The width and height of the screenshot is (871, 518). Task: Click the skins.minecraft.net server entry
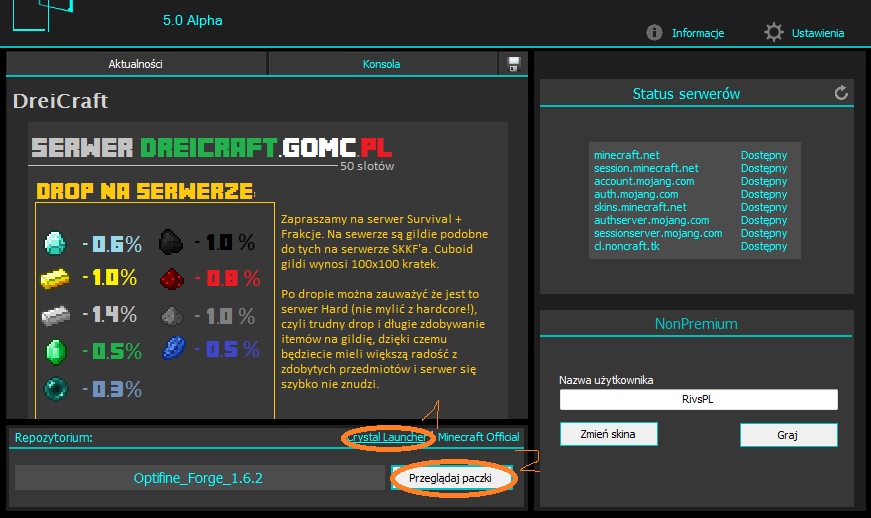(x=640, y=207)
